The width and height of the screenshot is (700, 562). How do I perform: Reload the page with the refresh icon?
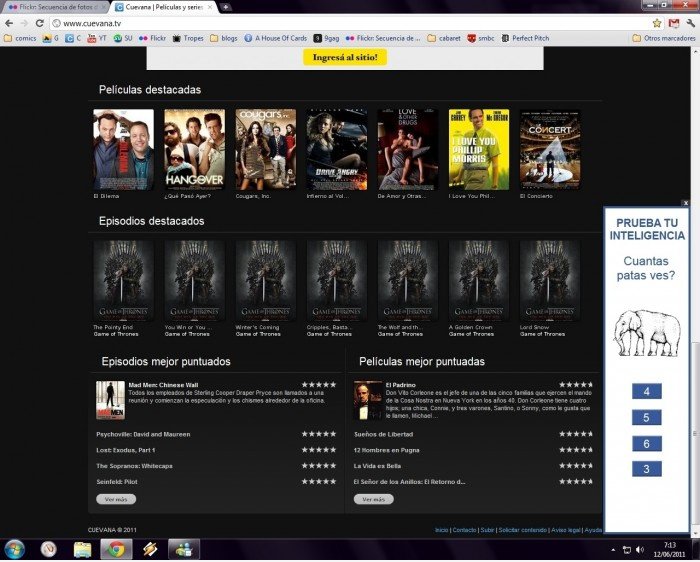click(40, 23)
